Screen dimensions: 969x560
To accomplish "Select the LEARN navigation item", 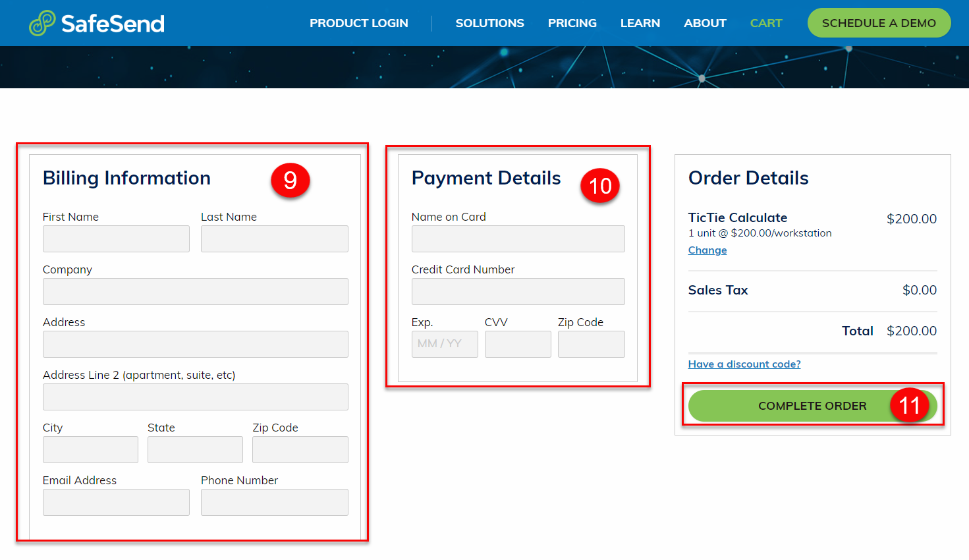I will tap(640, 22).
